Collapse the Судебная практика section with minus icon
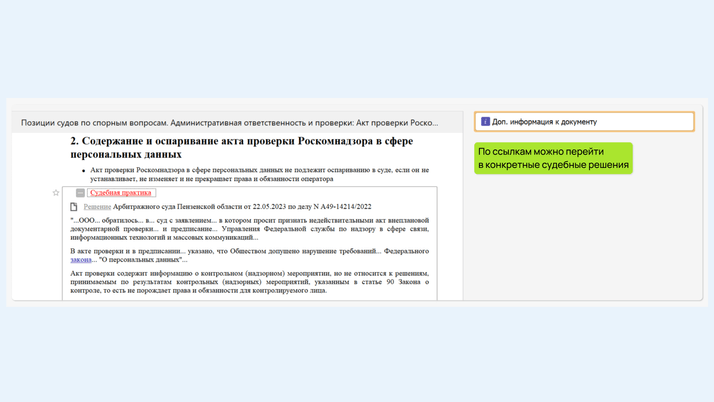This screenshot has height=402, width=714. (80, 193)
